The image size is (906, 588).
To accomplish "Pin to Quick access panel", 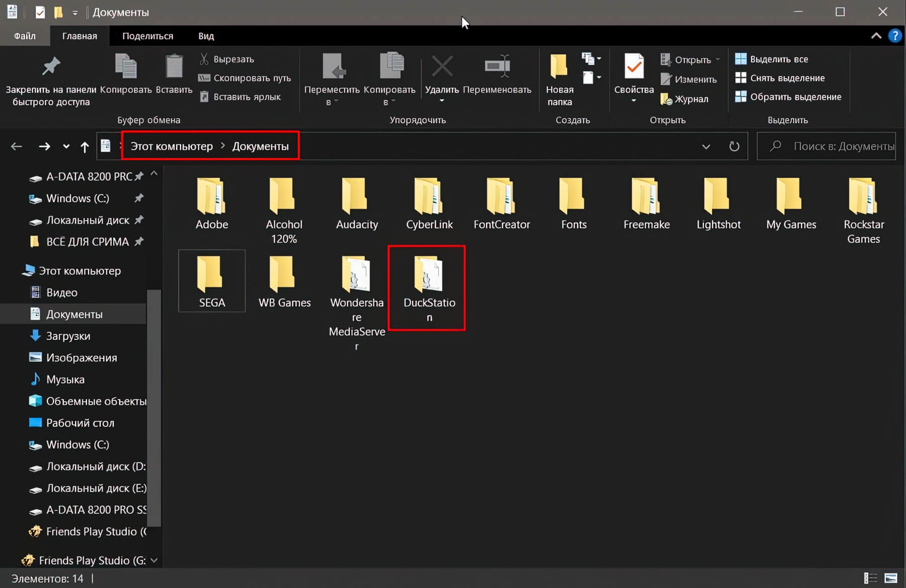I will coord(51,81).
